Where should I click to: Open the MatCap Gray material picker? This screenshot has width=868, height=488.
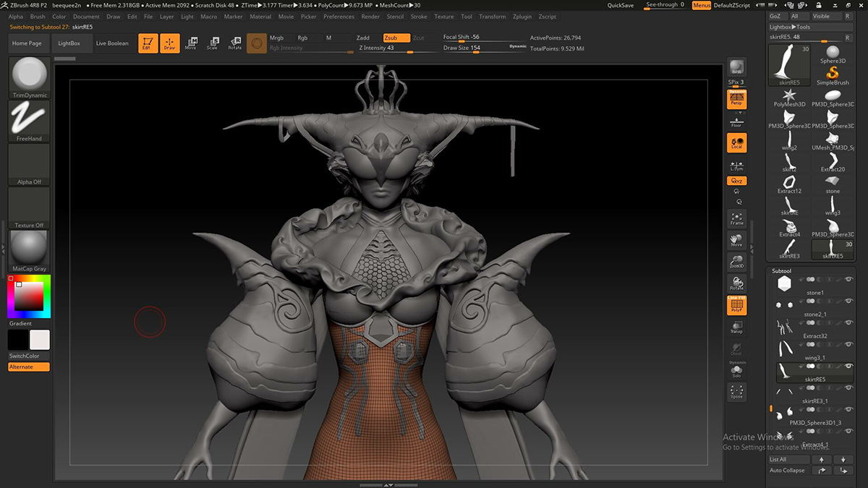click(x=30, y=248)
